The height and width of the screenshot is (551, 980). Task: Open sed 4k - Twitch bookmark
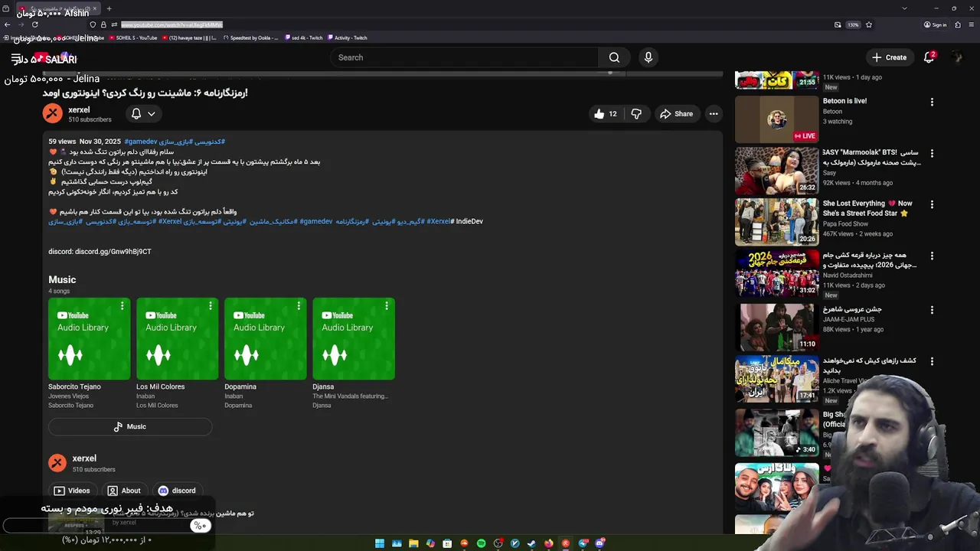click(304, 37)
